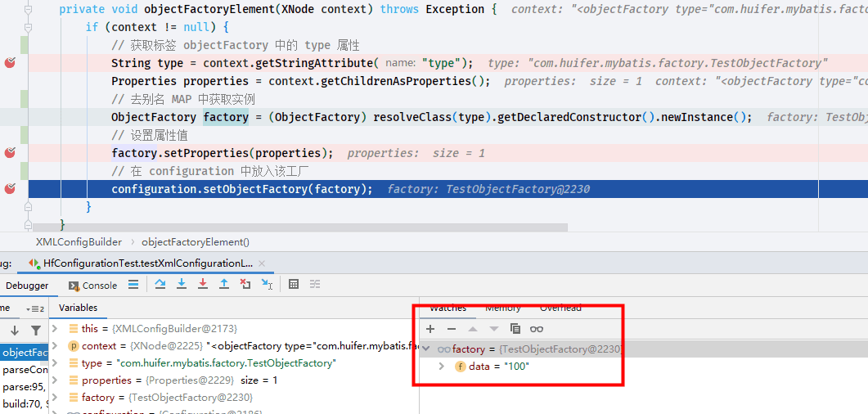Screen dimensions: 868x414
Task: Click XMLConfigBuilder in the breadcrumb
Action: (79, 242)
